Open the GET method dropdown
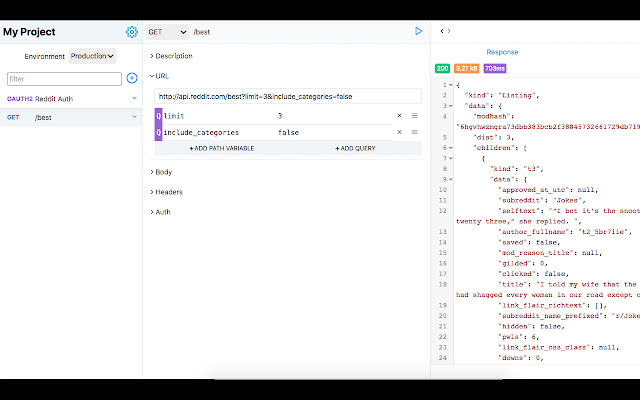 [160, 32]
